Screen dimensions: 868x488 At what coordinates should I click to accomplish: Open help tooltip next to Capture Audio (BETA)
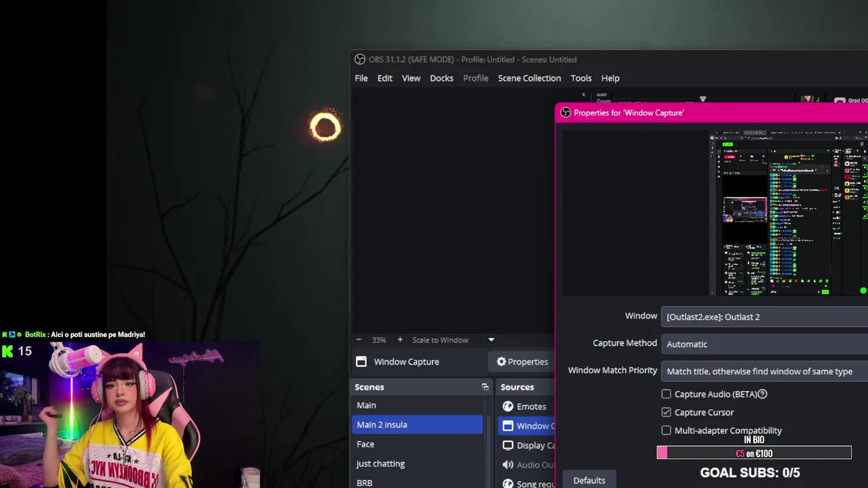(x=762, y=394)
